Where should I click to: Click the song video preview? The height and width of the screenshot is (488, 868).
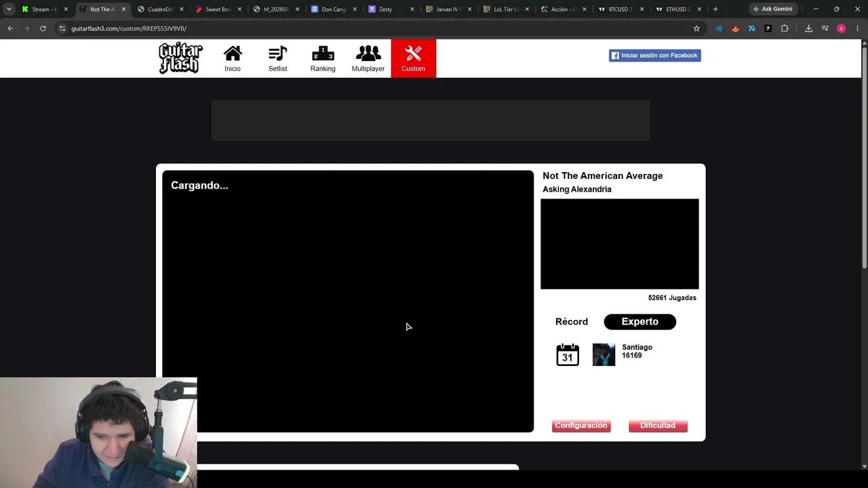point(620,244)
